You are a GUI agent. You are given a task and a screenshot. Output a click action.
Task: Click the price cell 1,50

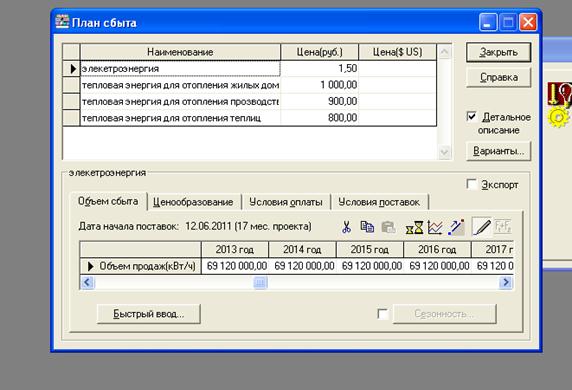point(320,69)
